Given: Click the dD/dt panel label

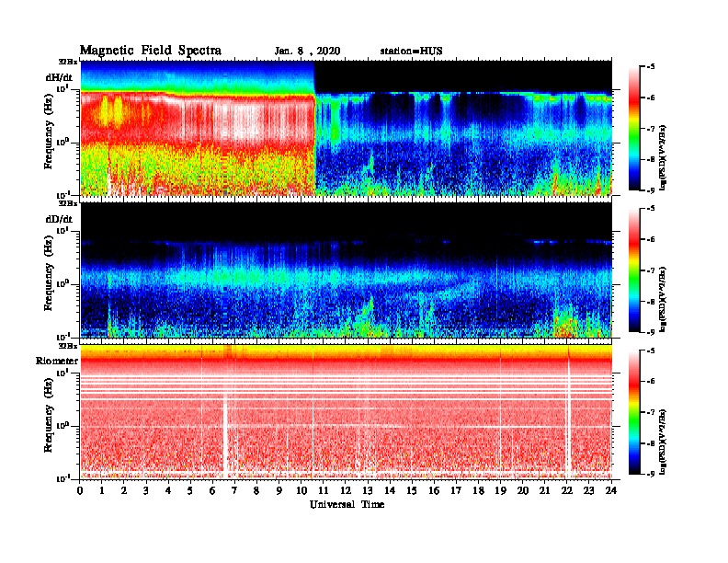Looking at the screenshot, I should (x=59, y=219).
